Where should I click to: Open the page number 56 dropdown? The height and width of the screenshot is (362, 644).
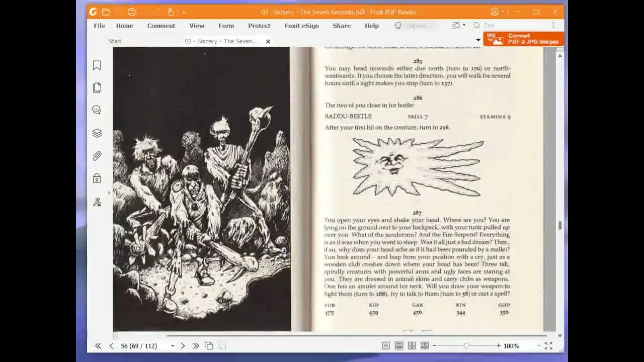click(x=173, y=346)
